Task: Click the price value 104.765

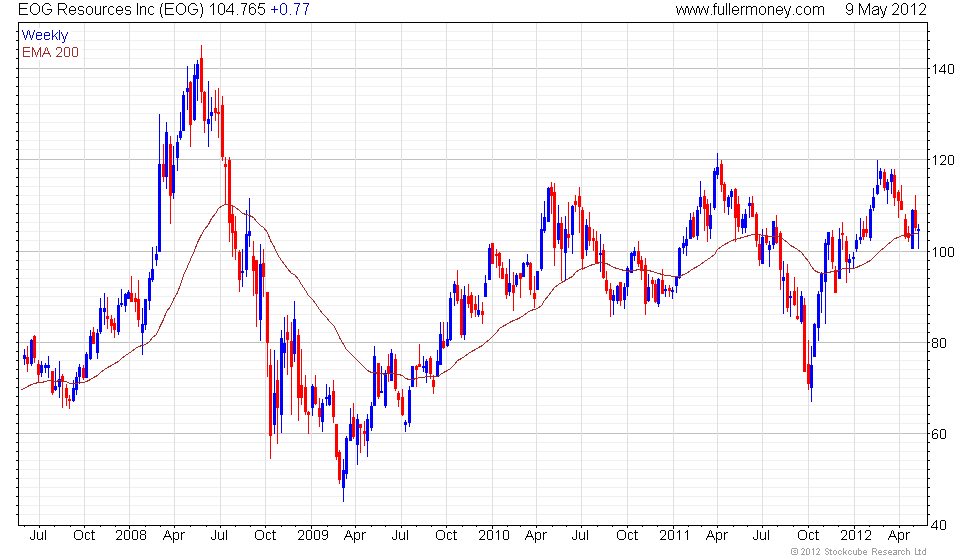Action: [237, 9]
